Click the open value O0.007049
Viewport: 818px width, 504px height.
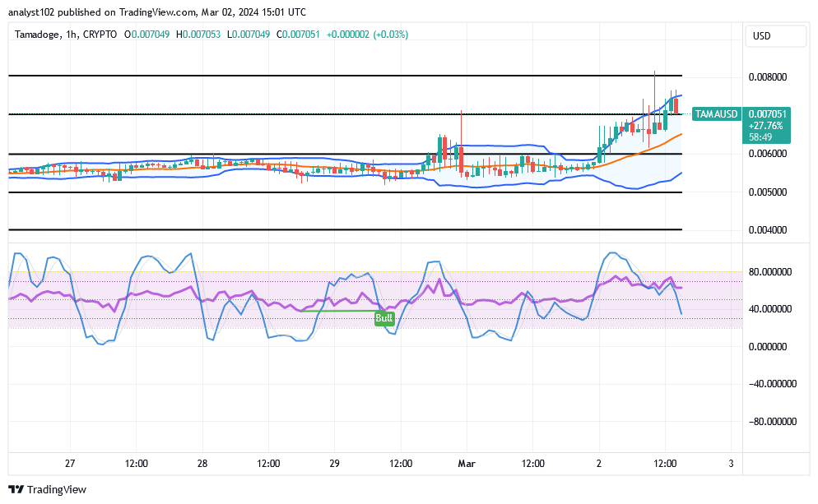coord(147,35)
